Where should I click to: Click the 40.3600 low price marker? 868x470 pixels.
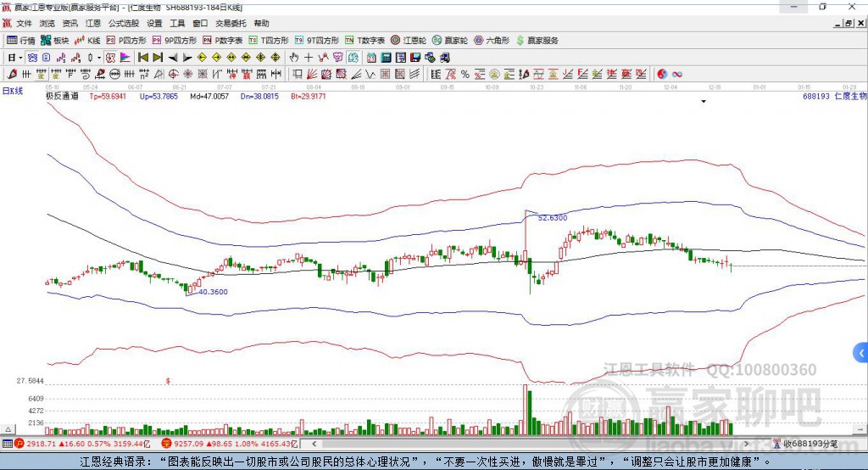213,292
